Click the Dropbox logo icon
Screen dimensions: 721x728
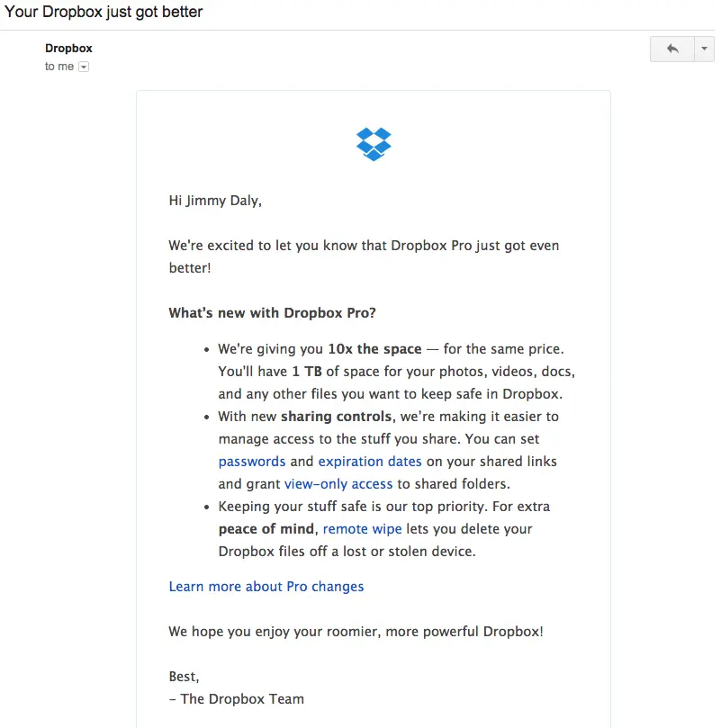click(x=374, y=143)
